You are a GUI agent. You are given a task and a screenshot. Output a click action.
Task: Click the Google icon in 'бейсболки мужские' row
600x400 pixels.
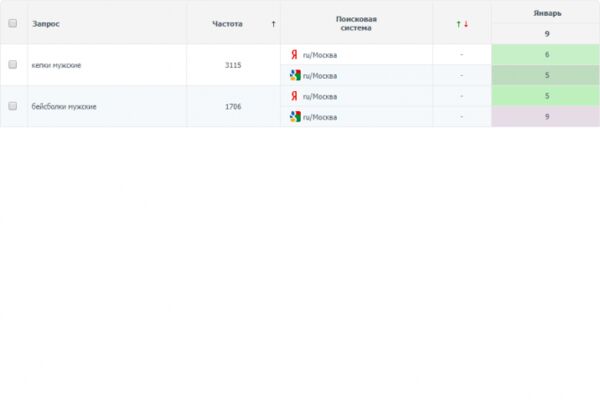click(x=295, y=117)
